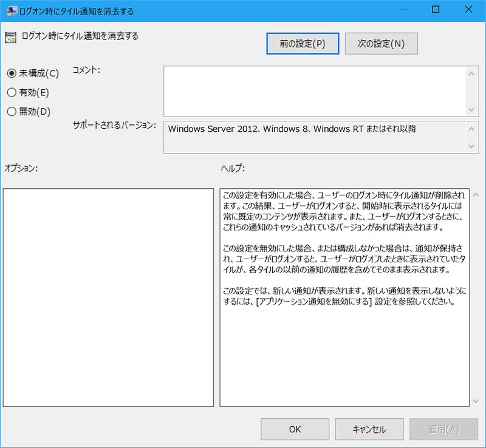This screenshot has height=448, width=486.
Task: Click the 前の設定(P) button
Action: (x=303, y=43)
